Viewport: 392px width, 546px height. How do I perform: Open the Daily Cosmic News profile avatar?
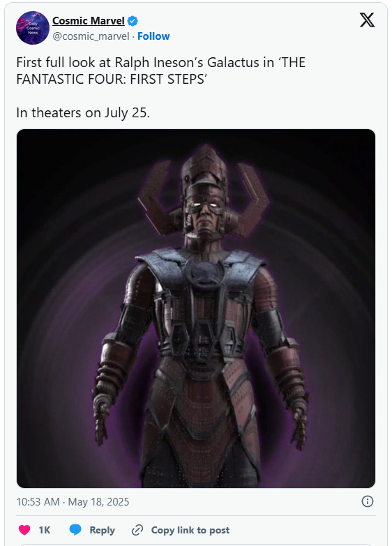[x=33, y=28]
